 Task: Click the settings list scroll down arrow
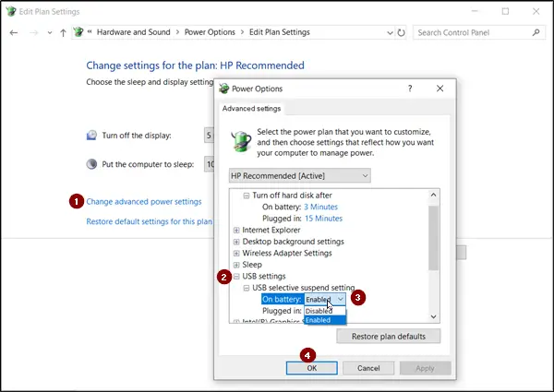click(x=434, y=317)
